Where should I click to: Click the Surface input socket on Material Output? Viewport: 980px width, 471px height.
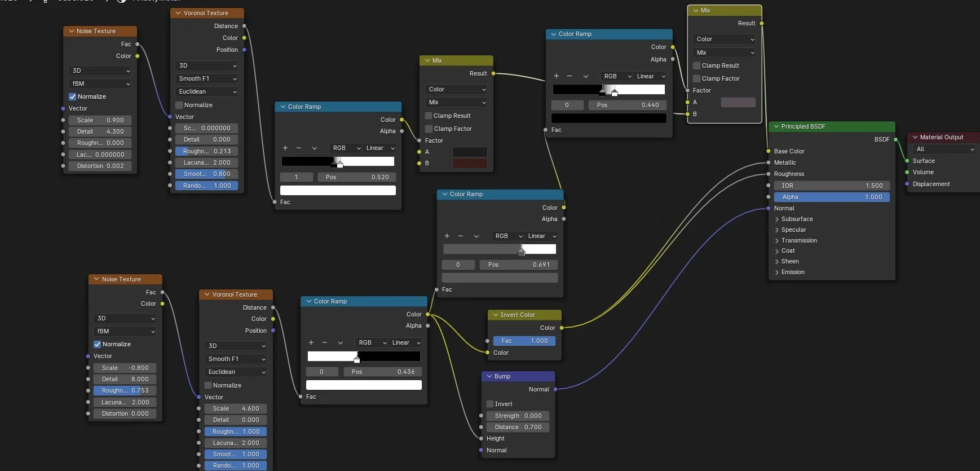point(907,161)
